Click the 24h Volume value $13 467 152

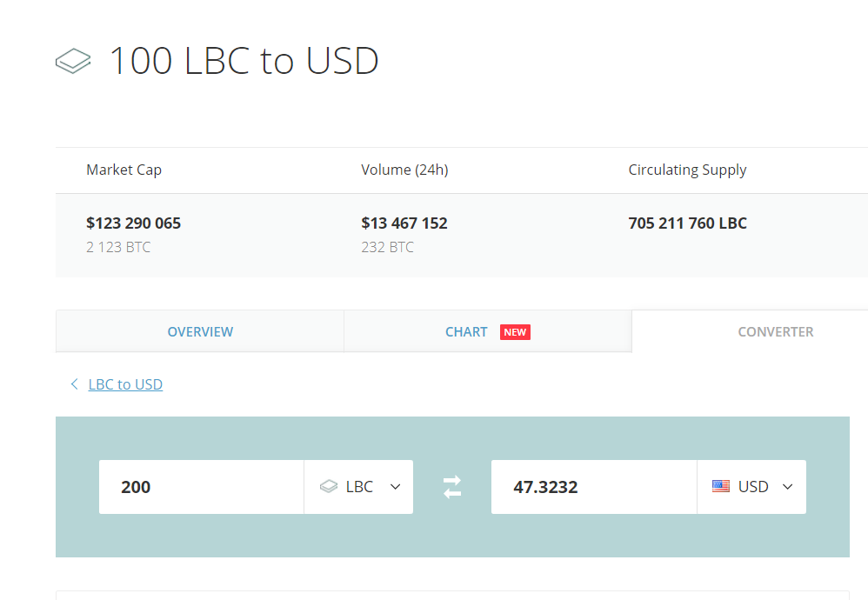404,223
